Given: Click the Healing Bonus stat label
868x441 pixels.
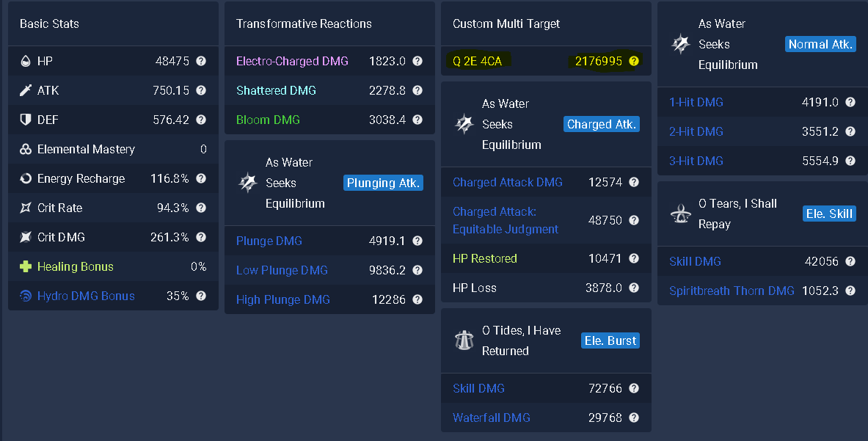Looking at the screenshot, I should point(75,266).
